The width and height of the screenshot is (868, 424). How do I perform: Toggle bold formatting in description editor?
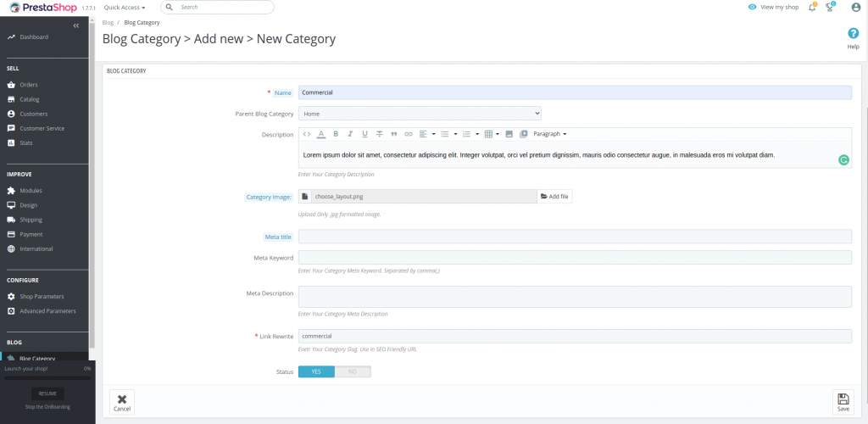click(x=336, y=134)
